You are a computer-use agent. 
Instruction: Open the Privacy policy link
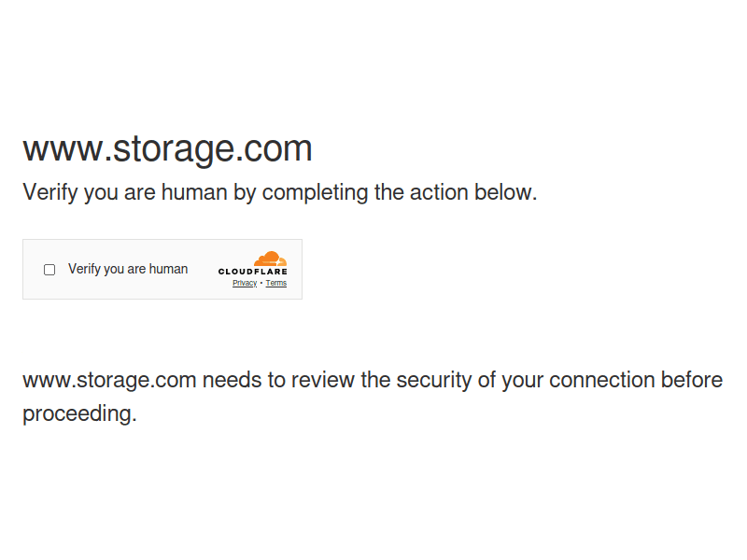[243, 283]
